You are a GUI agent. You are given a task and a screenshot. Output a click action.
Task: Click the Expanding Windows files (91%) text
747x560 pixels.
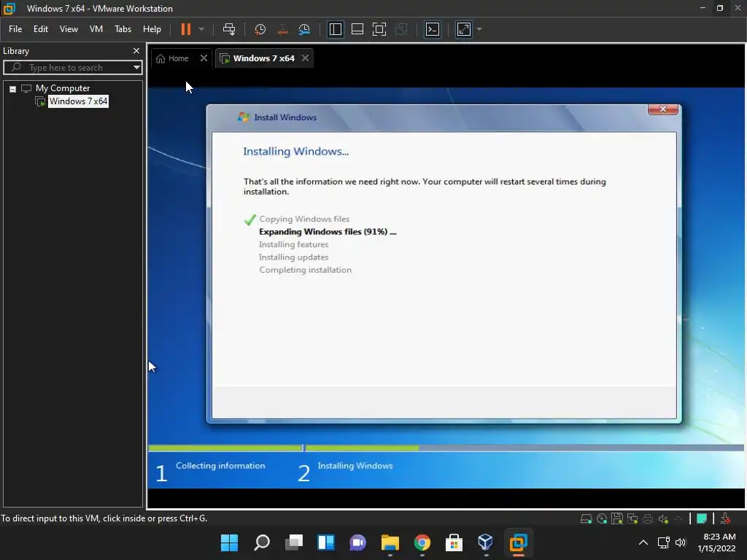(328, 232)
